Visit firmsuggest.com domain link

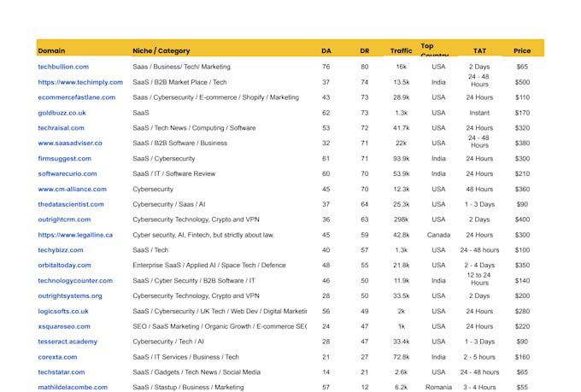point(64,159)
